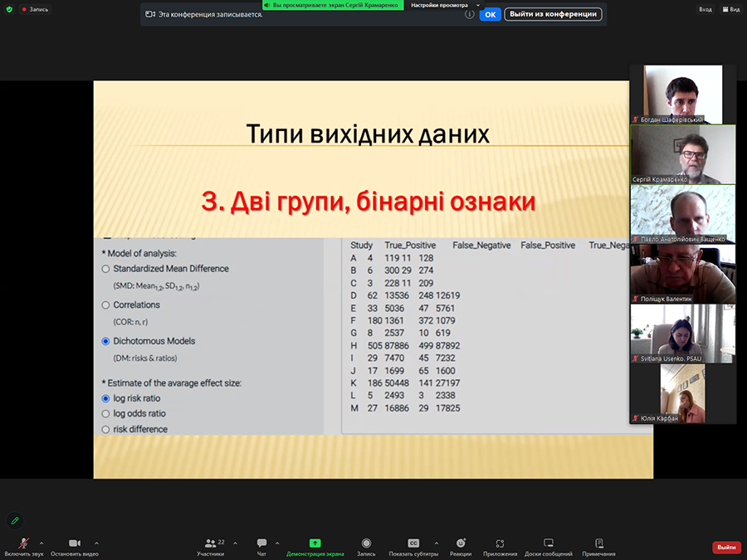This screenshot has width=747, height=560.
Task: Click the True_Positive column header
Action: click(x=410, y=246)
